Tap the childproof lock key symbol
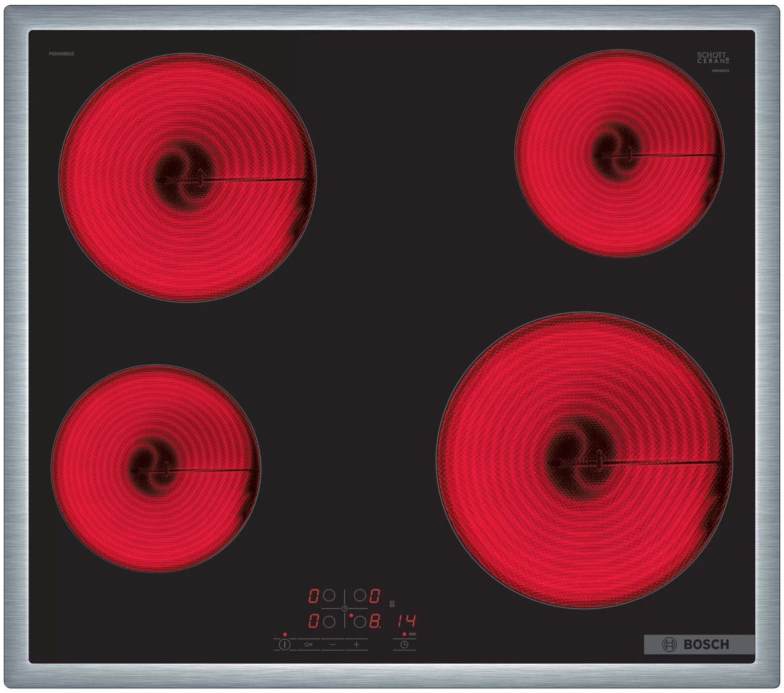 tap(309, 645)
